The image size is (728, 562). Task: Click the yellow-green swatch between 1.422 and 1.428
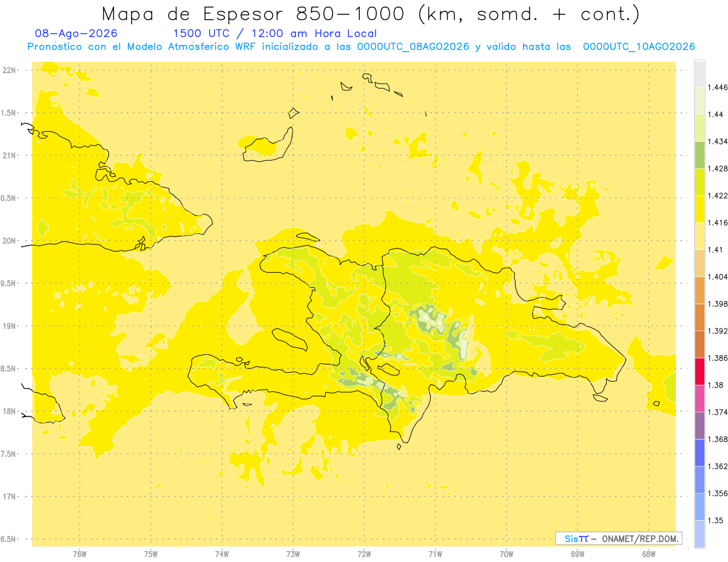coord(699,182)
